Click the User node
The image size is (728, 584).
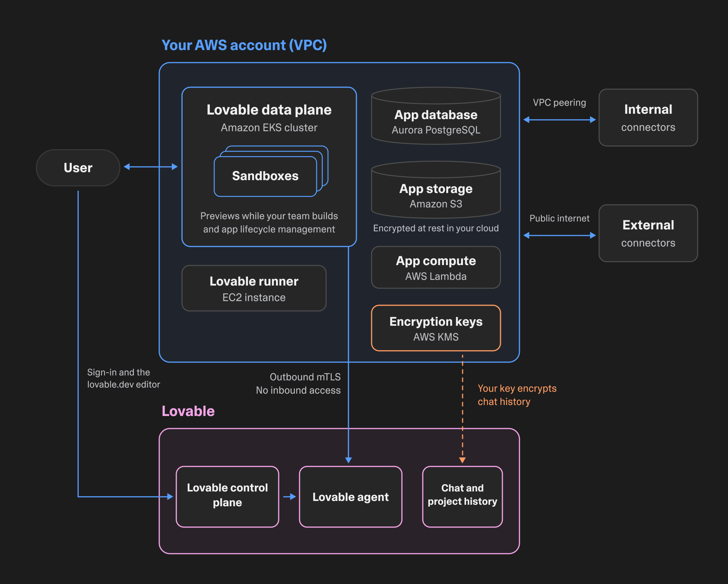tap(78, 168)
